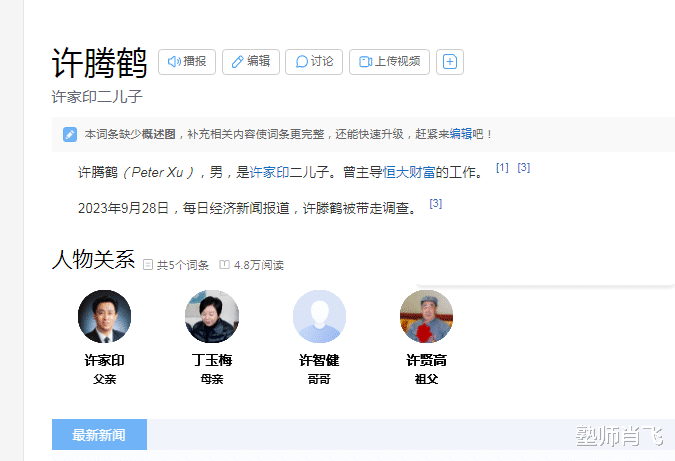Click the plus add icon button

[x=450, y=62]
